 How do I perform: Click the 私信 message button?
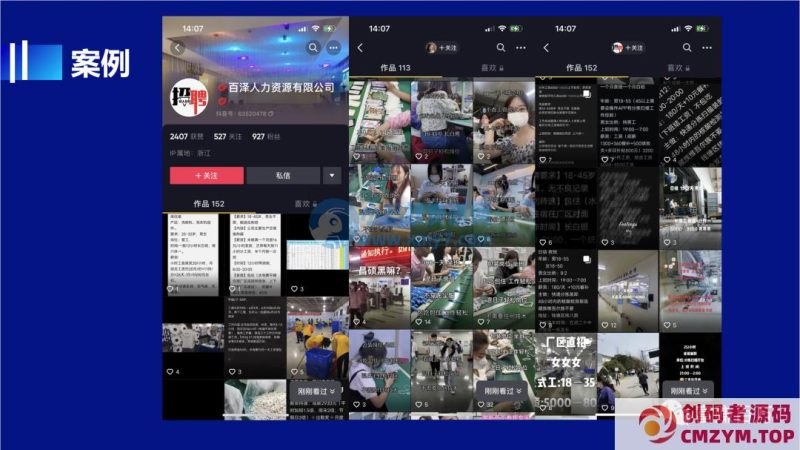coord(283,176)
